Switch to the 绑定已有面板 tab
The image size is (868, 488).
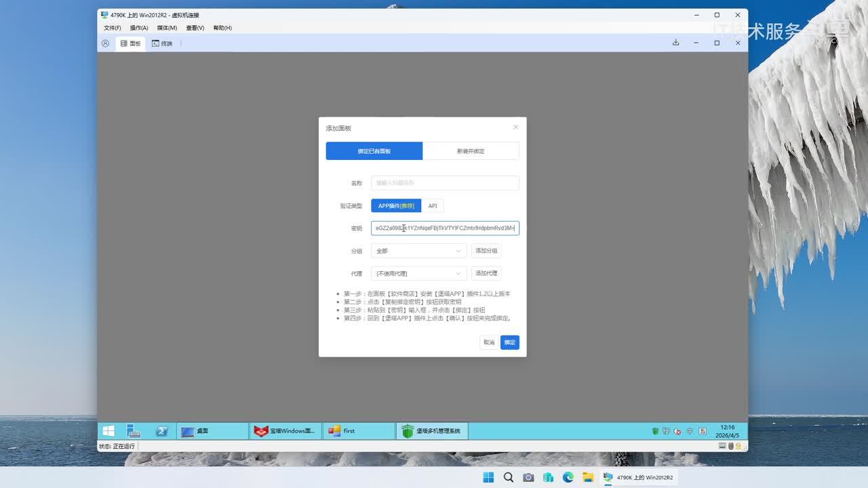point(374,151)
